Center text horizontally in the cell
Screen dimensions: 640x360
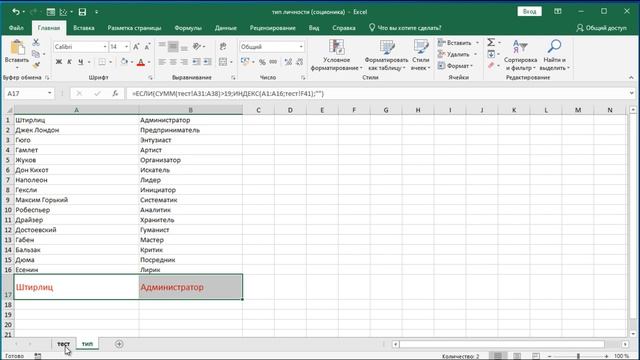[x=173, y=62]
